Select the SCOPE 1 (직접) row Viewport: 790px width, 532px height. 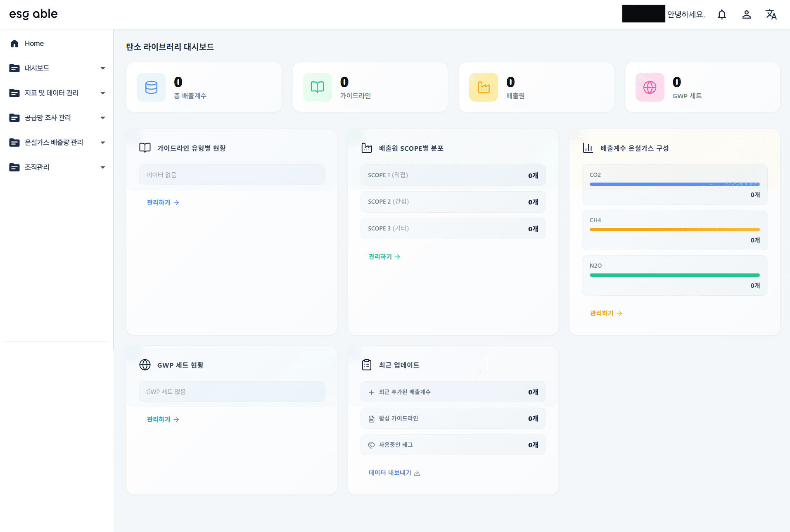coord(453,175)
